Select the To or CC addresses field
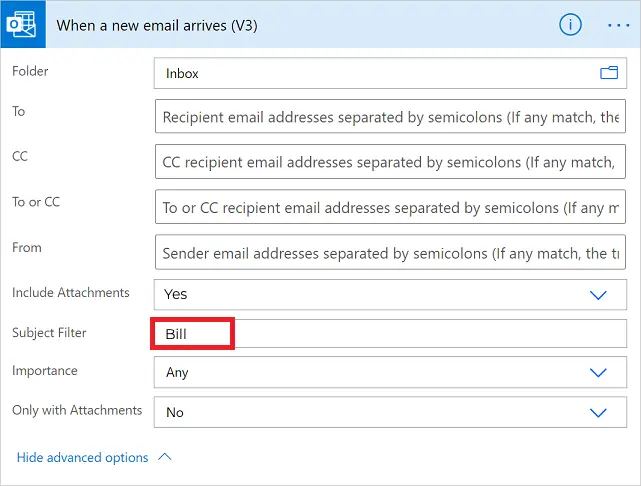The width and height of the screenshot is (641, 486). [390, 208]
